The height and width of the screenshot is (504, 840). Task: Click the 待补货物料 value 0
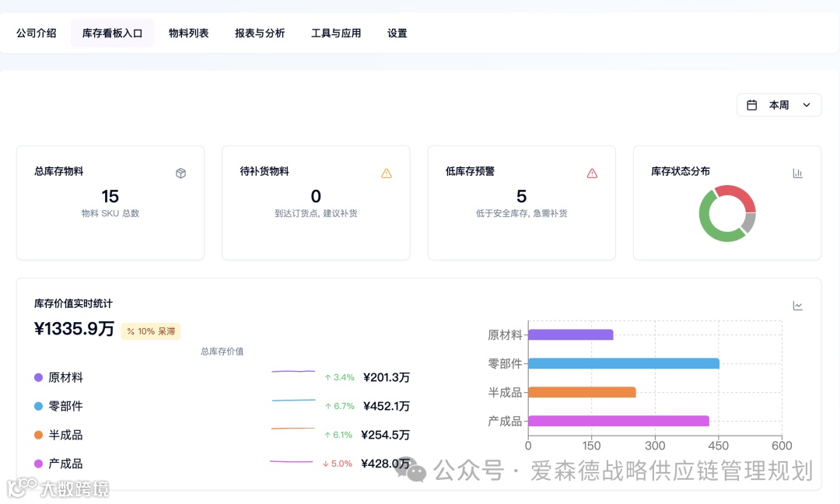[316, 196]
